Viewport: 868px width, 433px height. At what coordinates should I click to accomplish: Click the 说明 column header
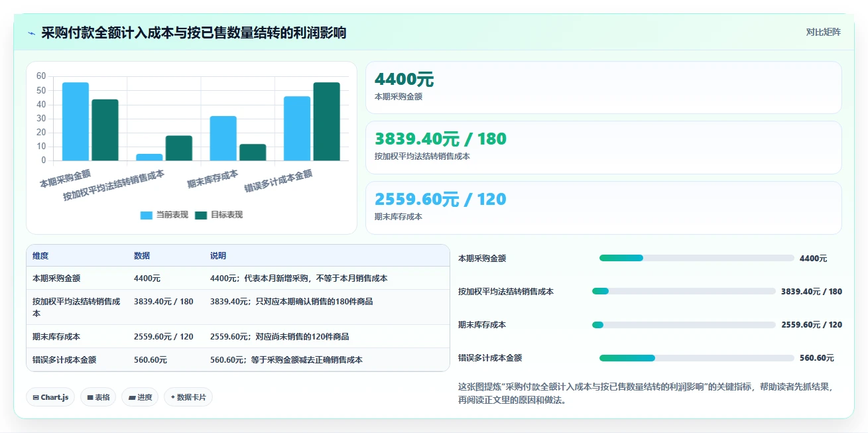[218, 256]
